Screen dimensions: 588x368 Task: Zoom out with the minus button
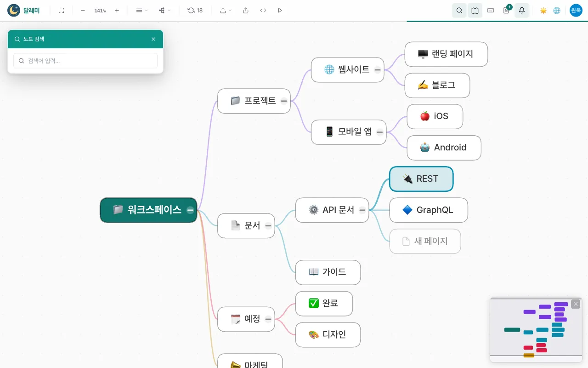(x=83, y=10)
